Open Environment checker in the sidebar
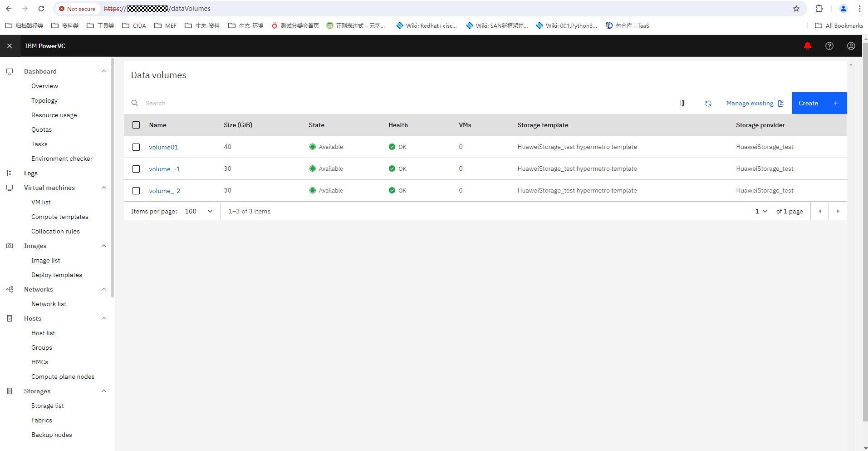Screen dimensions: 868x451 [62, 159]
